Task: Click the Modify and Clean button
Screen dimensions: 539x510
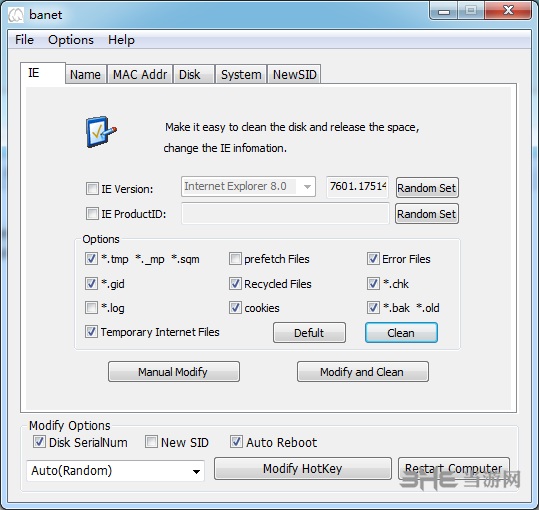Action: [x=363, y=372]
